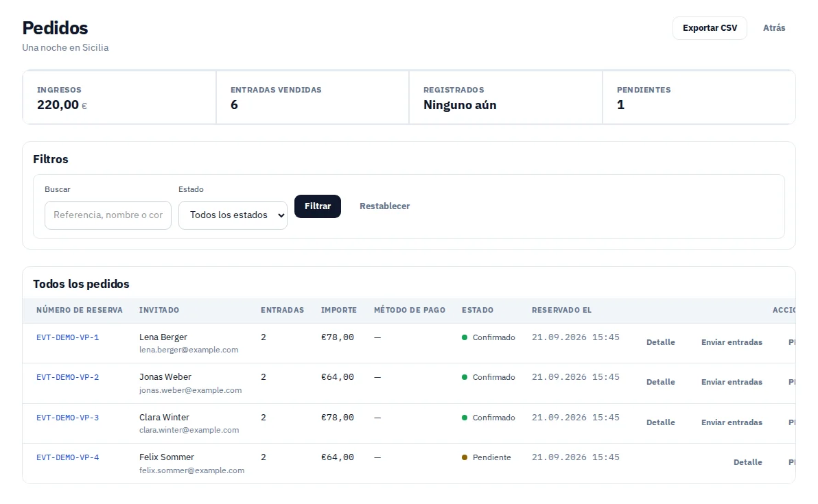
Task: Click the 'Reservado el' column header
Action: (561, 310)
